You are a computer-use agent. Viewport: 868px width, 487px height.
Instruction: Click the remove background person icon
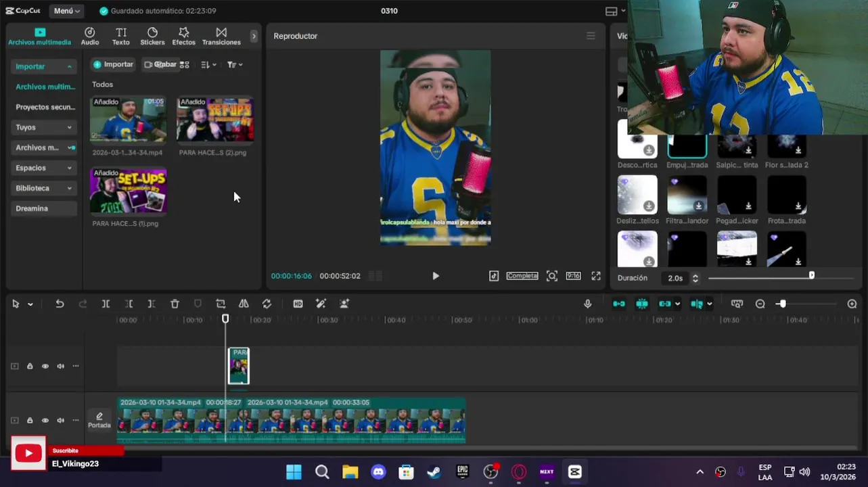(x=344, y=304)
